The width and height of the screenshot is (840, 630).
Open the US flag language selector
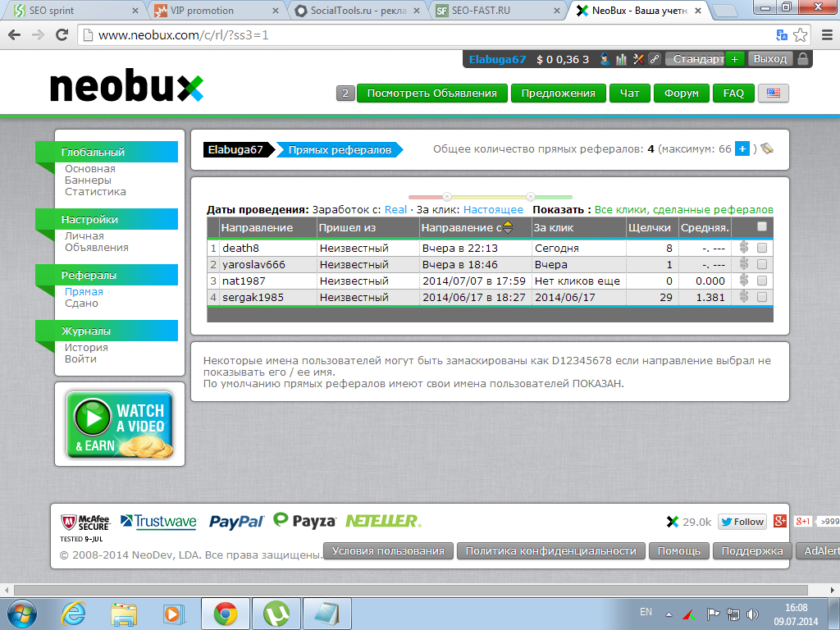[x=773, y=94]
